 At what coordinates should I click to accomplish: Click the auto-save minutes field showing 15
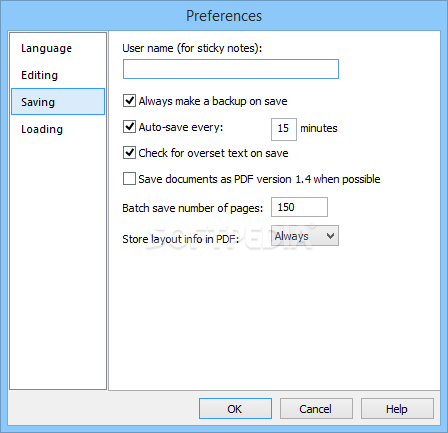(x=284, y=129)
